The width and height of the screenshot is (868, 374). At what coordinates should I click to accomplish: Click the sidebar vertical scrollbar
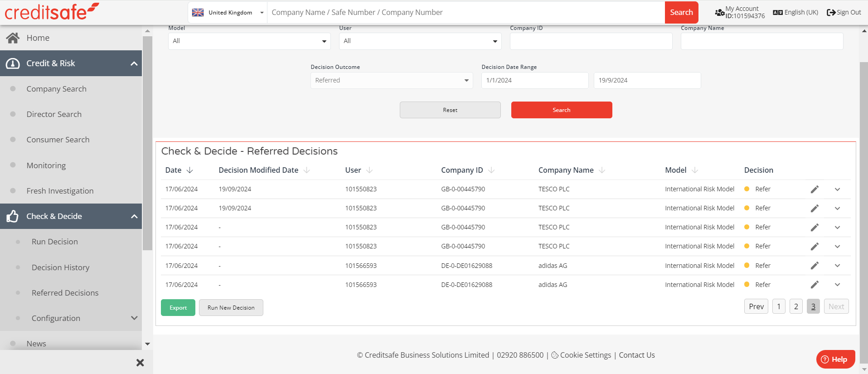coord(147,143)
